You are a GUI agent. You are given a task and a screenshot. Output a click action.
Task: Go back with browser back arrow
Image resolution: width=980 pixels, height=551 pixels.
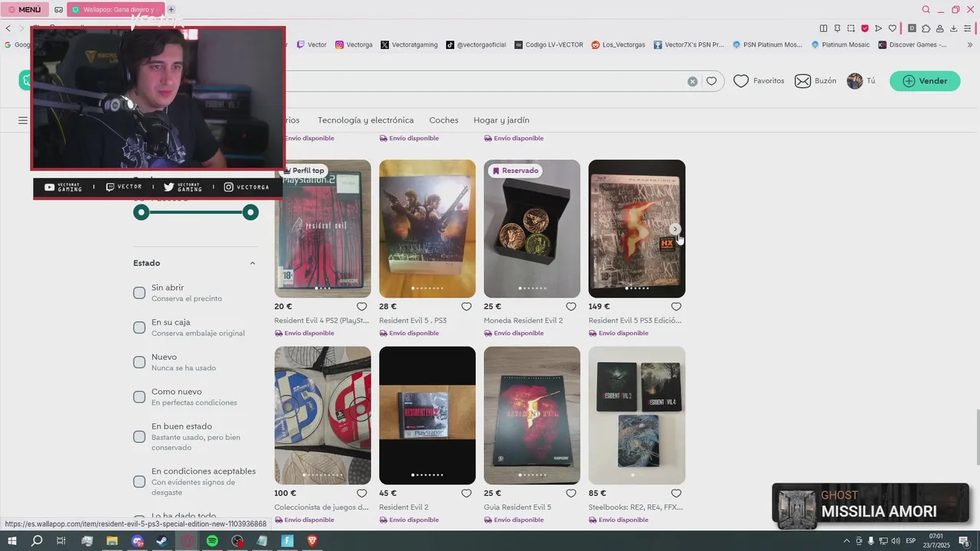coord(8,28)
